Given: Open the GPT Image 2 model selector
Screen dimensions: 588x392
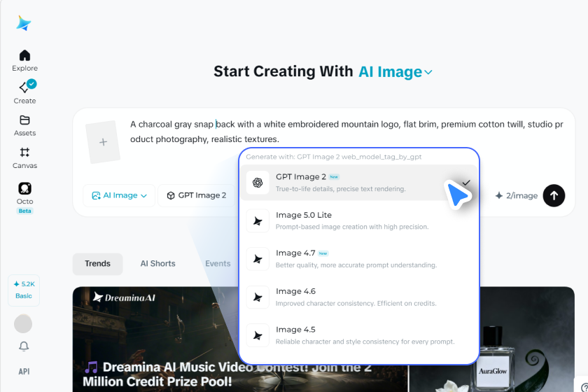Looking at the screenshot, I should coord(197,195).
